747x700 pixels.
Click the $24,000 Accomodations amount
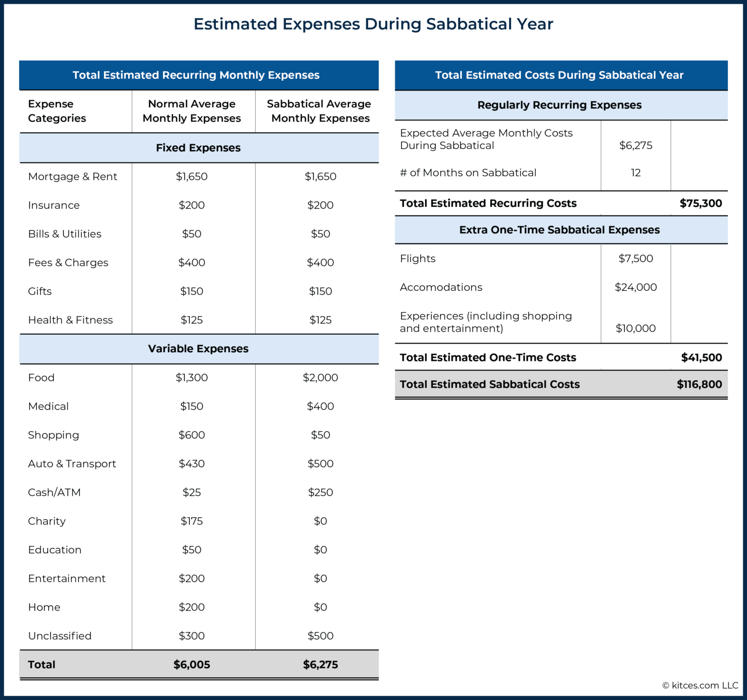(x=636, y=287)
